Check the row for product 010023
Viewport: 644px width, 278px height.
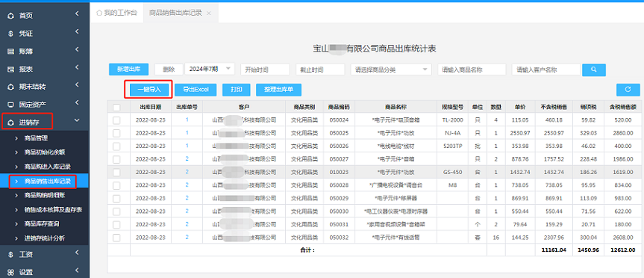pyautogui.click(x=116, y=173)
